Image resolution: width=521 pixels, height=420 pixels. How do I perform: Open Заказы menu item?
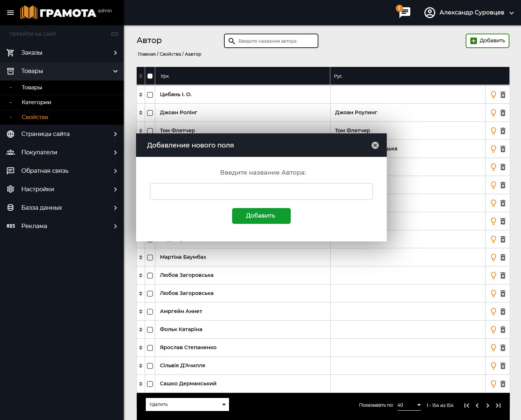(x=62, y=53)
